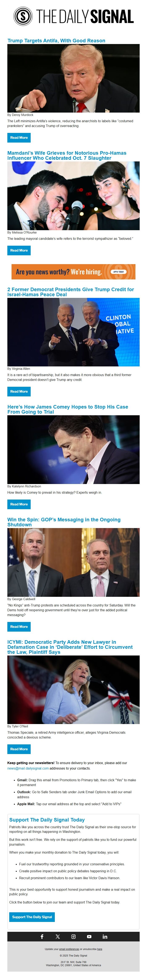Open the YouTube social icon
Image resolution: width=147 pixels, height=980 pixels.
pyautogui.click(x=89, y=937)
